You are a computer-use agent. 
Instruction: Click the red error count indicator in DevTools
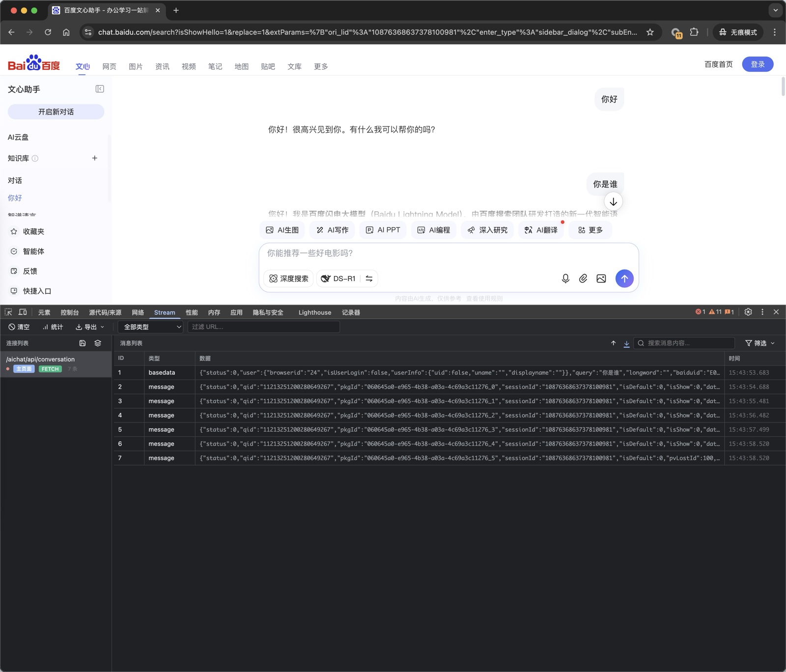[700, 312]
